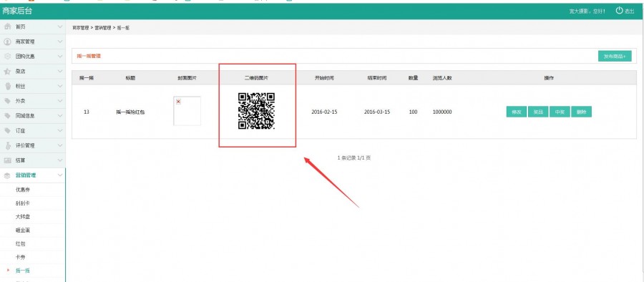Expand the 粉丝 chevron

60,86
